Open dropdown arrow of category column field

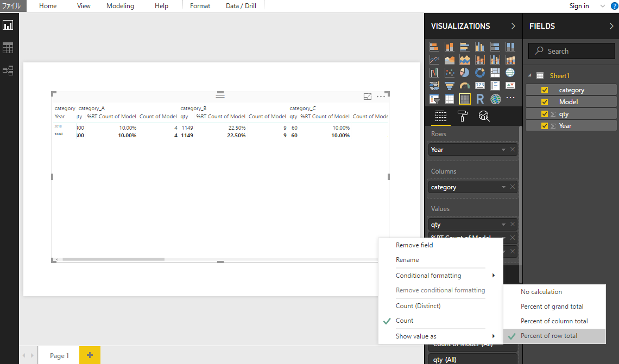(503, 187)
